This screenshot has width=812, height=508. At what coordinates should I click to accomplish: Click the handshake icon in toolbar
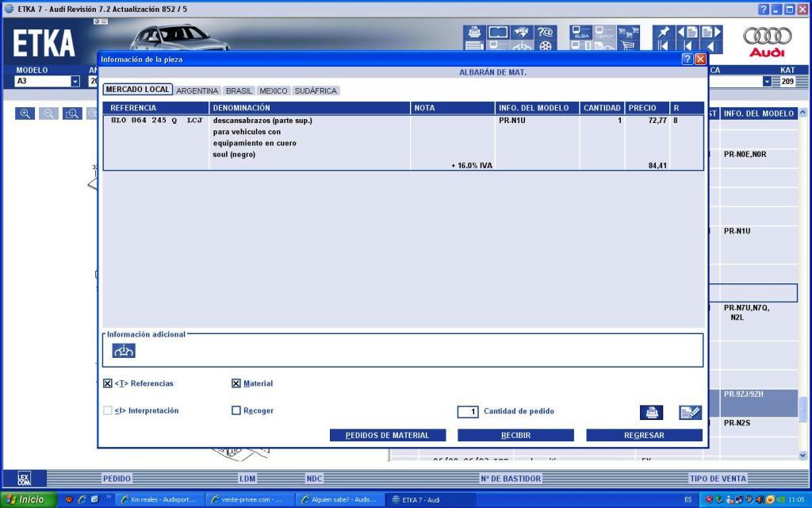coord(522,32)
